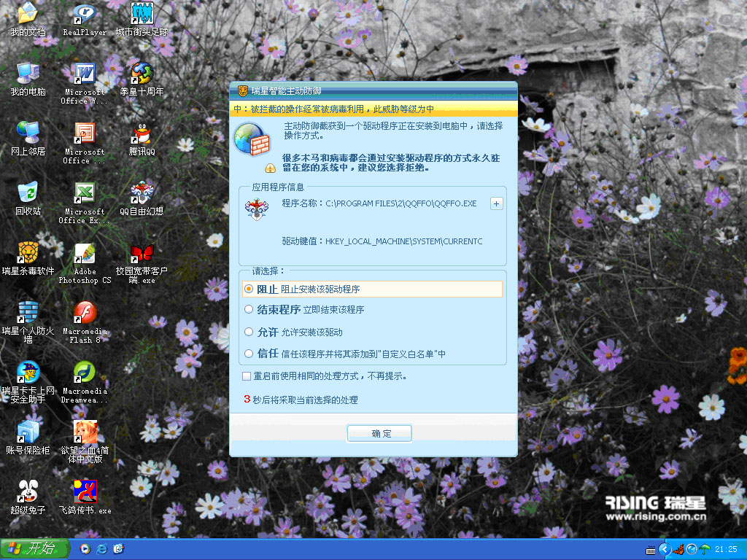Select 阻止 block driver install option

click(x=373, y=289)
